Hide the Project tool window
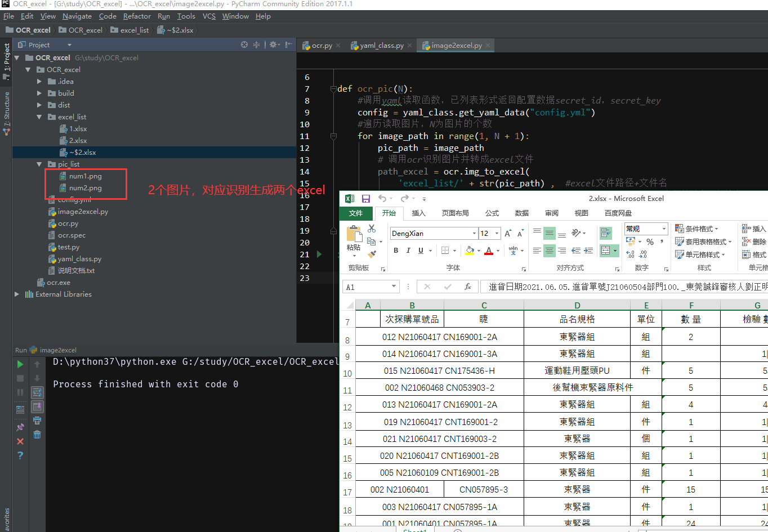Screen dimensions: 768x532 pos(288,44)
